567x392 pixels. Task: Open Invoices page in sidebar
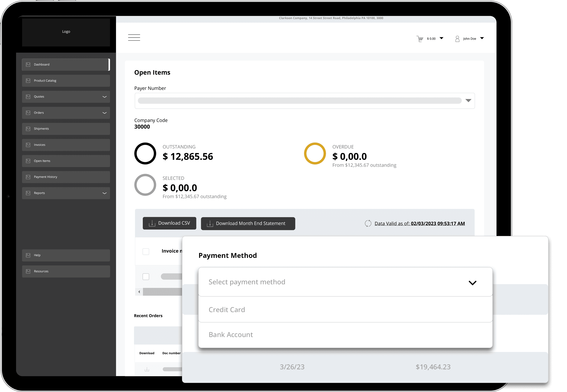pos(66,145)
